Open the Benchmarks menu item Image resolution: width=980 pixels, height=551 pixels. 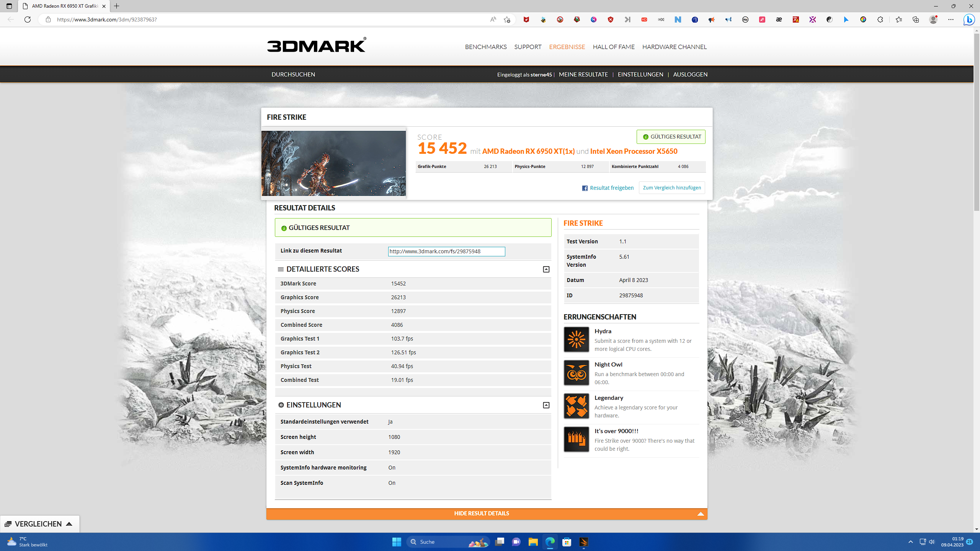(x=485, y=47)
